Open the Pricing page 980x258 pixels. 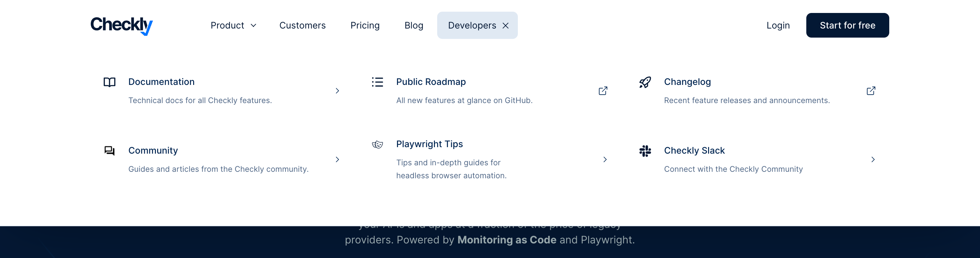pyautogui.click(x=365, y=26)
